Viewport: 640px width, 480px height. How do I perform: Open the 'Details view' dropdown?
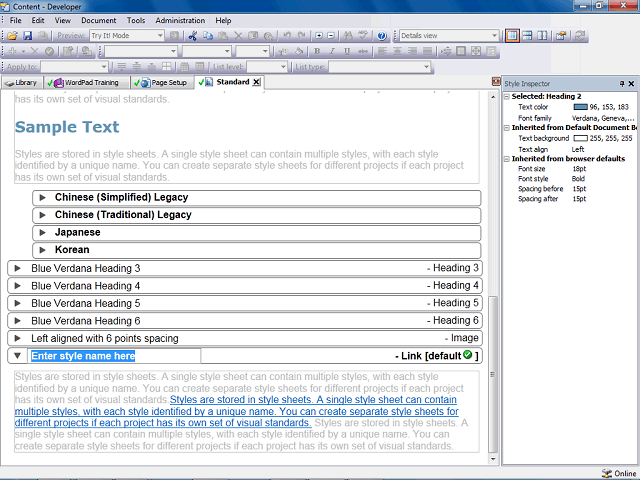tap(494, 36)
